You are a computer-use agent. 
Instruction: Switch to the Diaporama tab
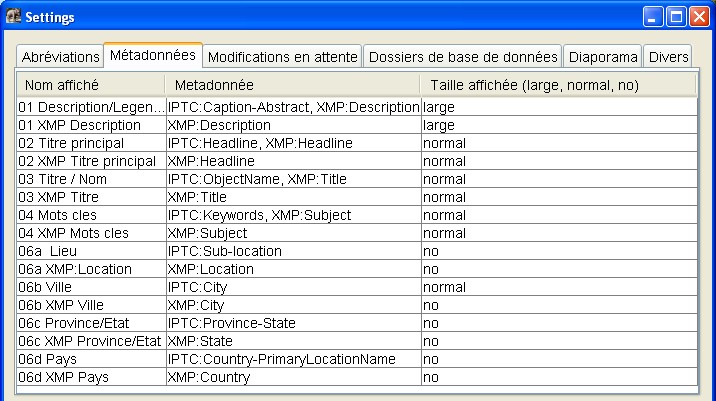(603, 57)
